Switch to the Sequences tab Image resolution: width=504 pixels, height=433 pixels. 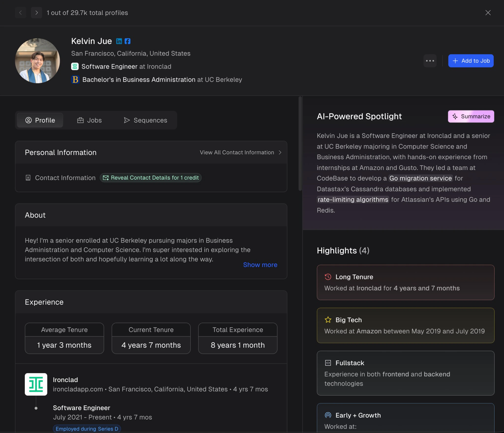(145, 120)
